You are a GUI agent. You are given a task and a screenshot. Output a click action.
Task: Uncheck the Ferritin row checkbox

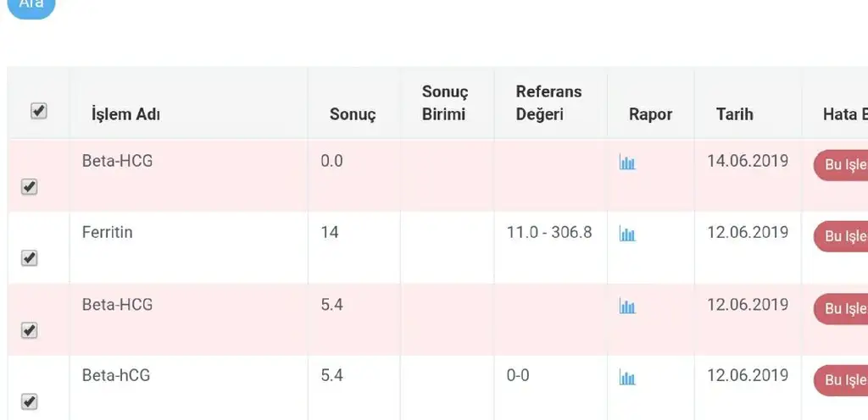point(30,258)
